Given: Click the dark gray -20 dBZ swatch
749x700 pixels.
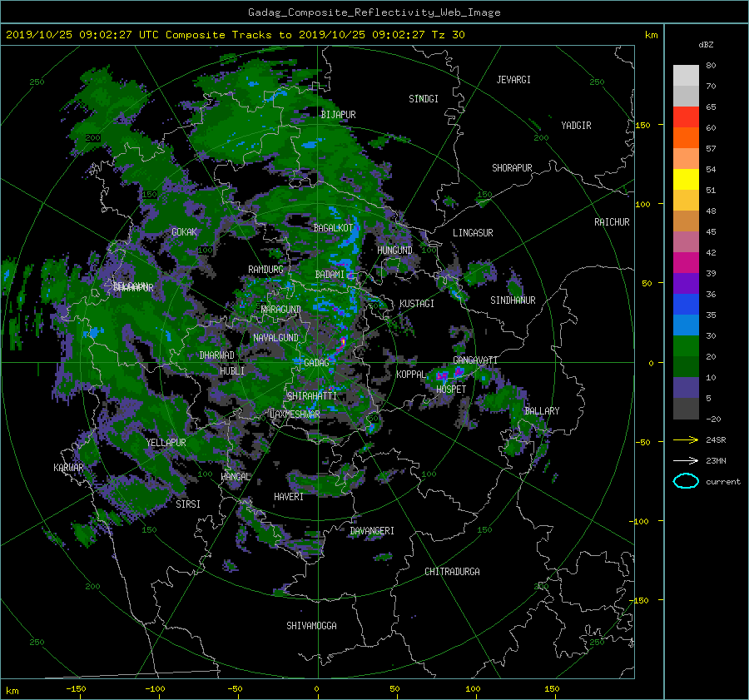Looking at the screenshot, I should (x=686, y=409).
